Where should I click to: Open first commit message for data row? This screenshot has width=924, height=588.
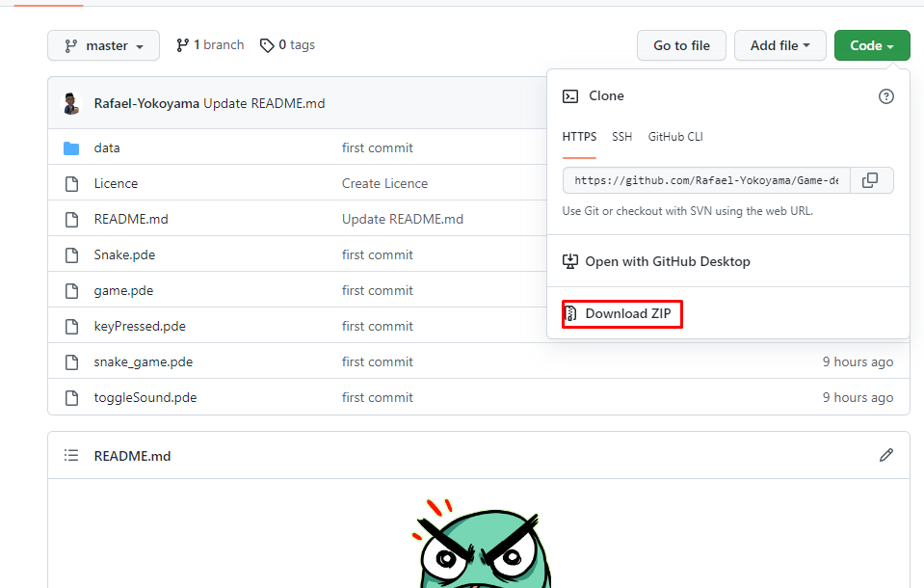click(377, 148)
